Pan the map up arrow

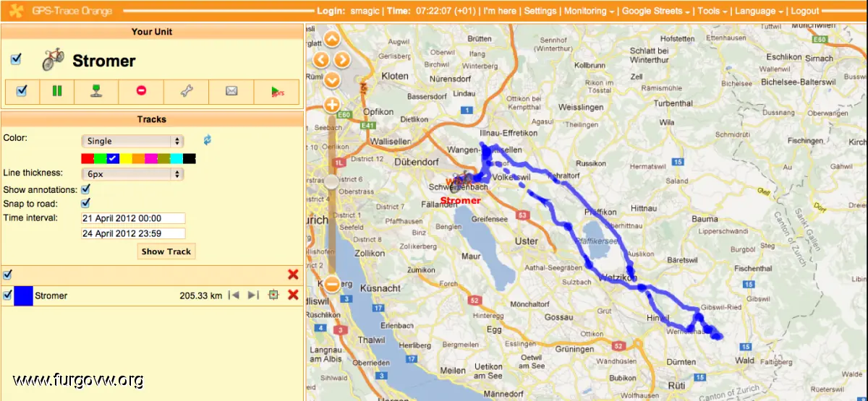(332, 40)
